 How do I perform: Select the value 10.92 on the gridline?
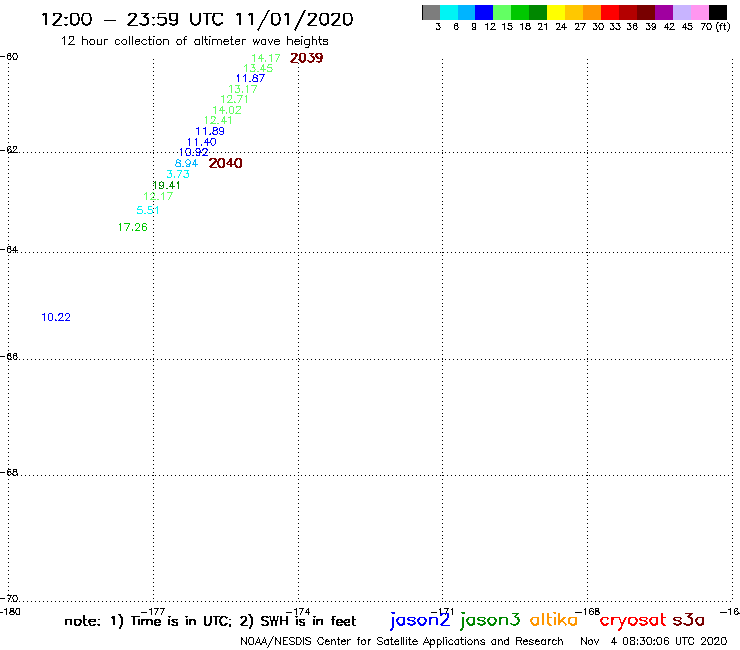pyautogui.click(x=193, y=152)
